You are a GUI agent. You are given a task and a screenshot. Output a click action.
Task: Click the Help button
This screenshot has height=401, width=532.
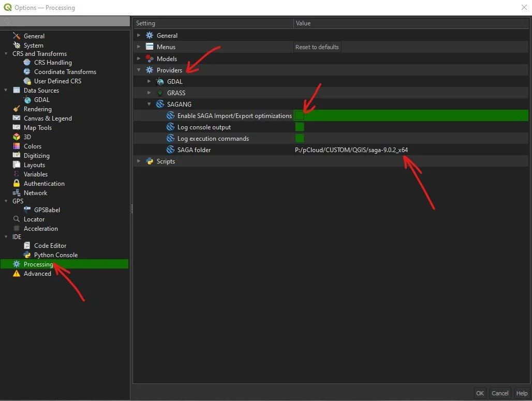point(522,393)
